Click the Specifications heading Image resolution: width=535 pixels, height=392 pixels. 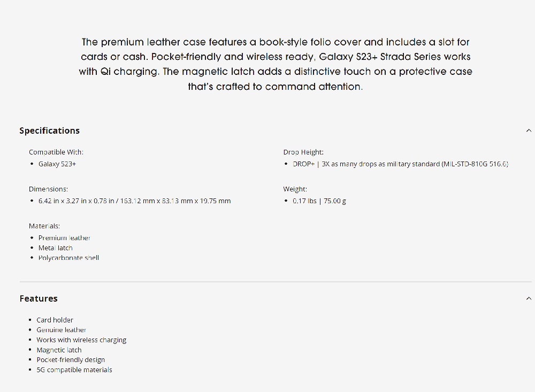click(49, 130)
